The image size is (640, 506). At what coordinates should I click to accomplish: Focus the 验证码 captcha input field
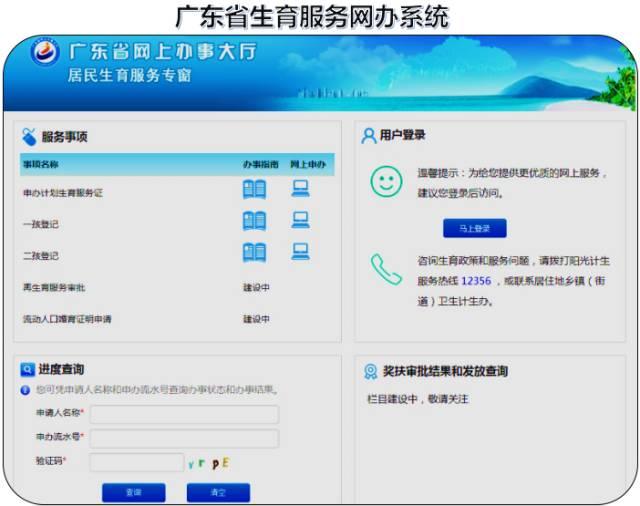pos(137,462)
